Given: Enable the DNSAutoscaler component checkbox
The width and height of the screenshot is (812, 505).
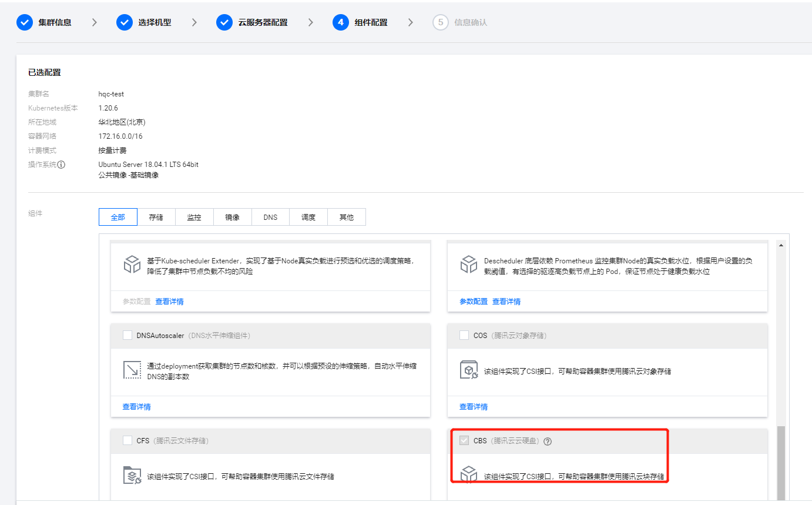Looking at the screenshot, I should click(x=127, y=335).
